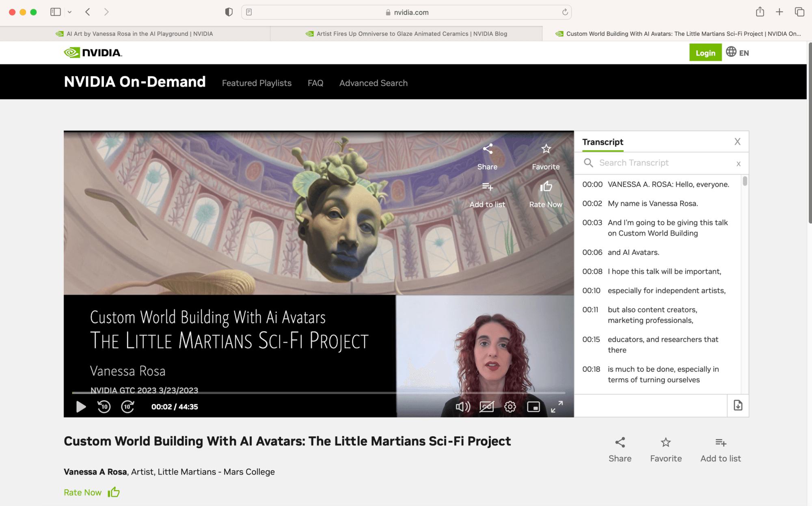The width and height of the screenshot is (812, 506).
Task: Click Add to list below the video
Action: [721, 450]
